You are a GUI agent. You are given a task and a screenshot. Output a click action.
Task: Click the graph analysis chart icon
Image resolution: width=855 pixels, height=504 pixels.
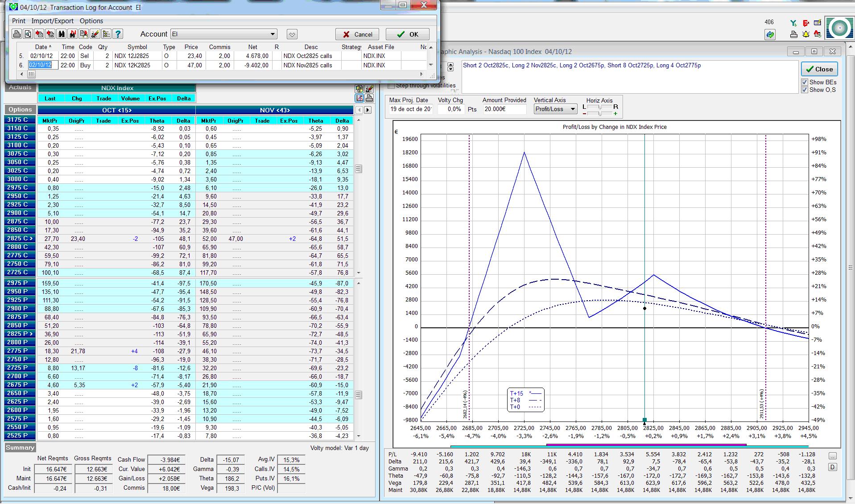point(359,98)
